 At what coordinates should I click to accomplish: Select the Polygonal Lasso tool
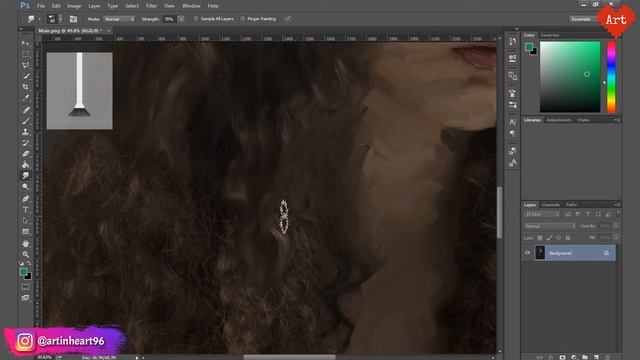(25, 65)
